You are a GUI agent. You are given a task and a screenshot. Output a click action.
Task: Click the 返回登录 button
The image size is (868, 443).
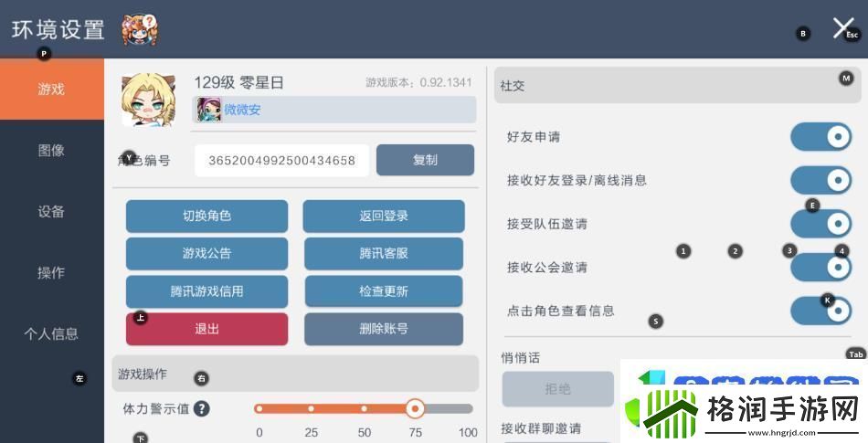click(x=384, y=216)
